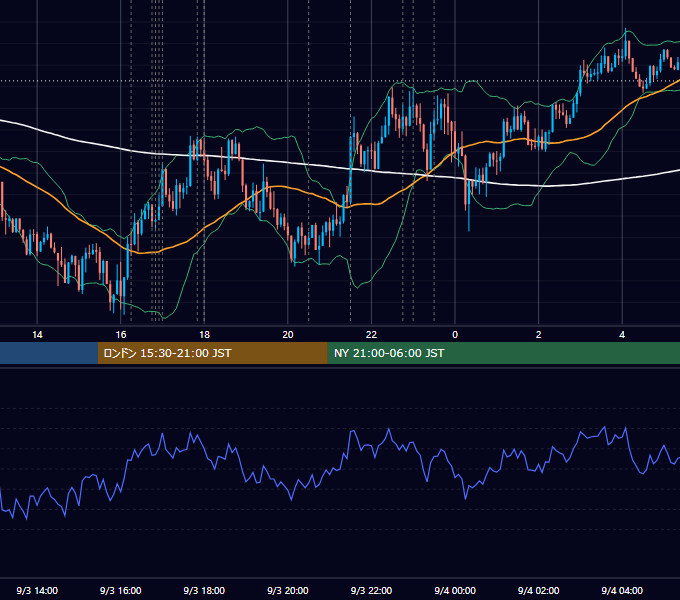Click the blue session bar left of ロンドン
The width and height of the screenshot is (680, 600).
pos(49,353)
